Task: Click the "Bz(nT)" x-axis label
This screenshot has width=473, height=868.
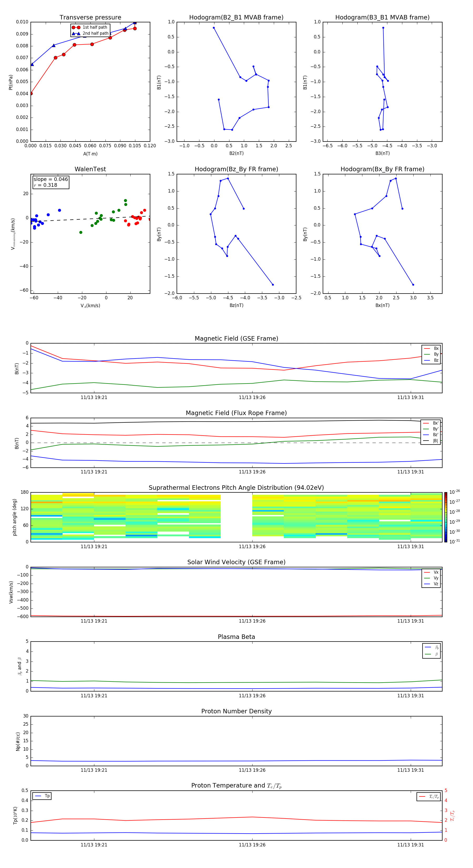Action: point(236,305)
